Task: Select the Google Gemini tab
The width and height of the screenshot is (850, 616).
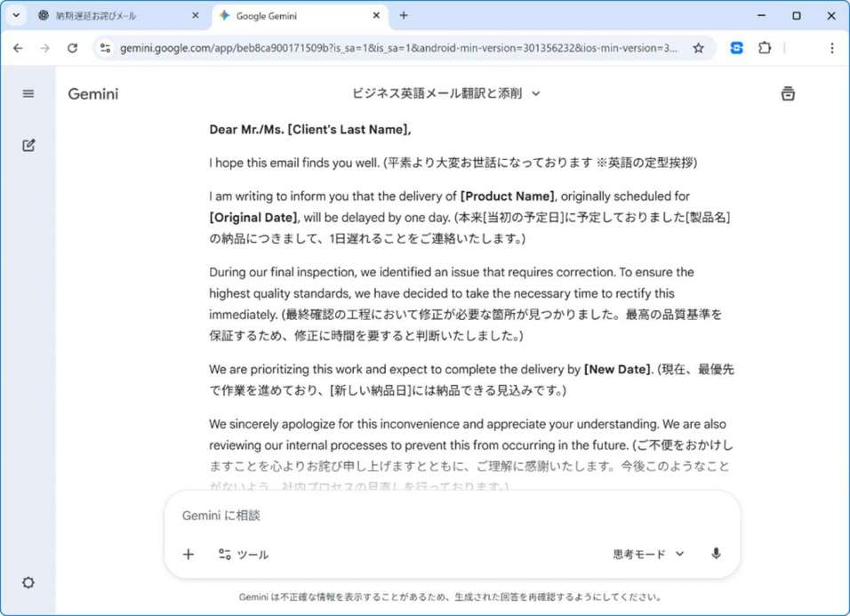Action: point(285,15)
